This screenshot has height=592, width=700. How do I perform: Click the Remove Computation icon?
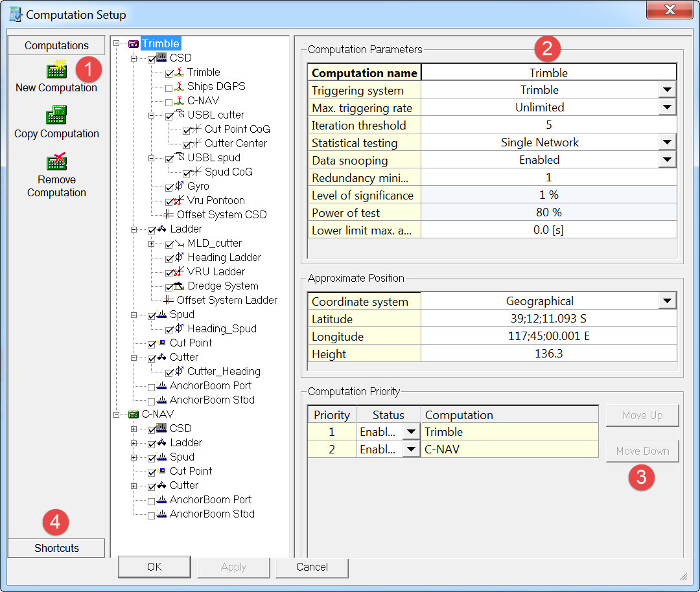pos(56,161)
